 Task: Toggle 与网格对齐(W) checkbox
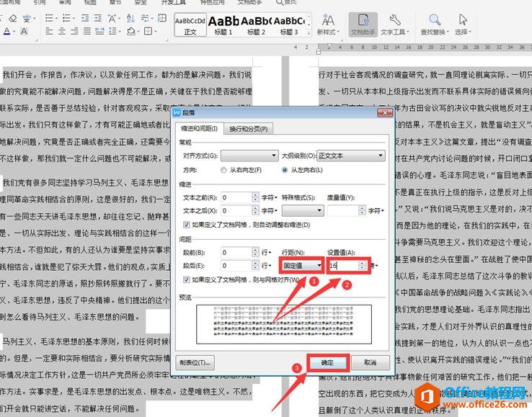pos(186,279)
